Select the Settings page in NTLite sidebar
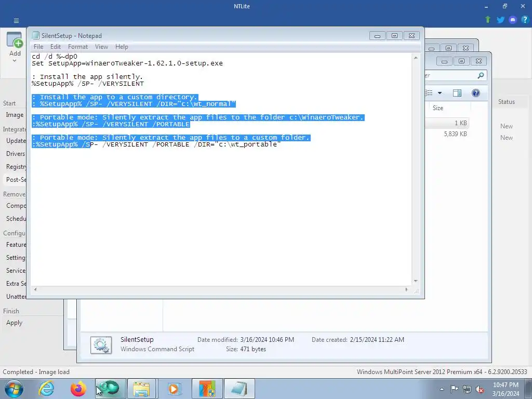Screen dimensions: 532x399 coord(15,258)
